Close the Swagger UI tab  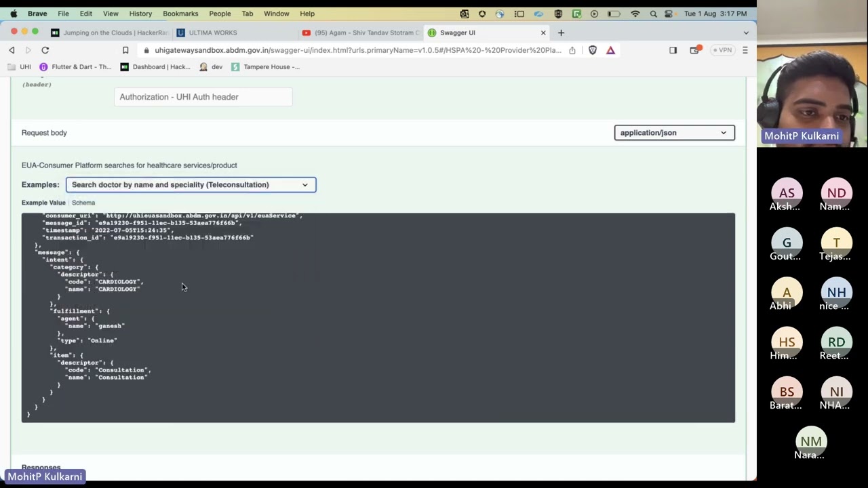tap(543, 33)
